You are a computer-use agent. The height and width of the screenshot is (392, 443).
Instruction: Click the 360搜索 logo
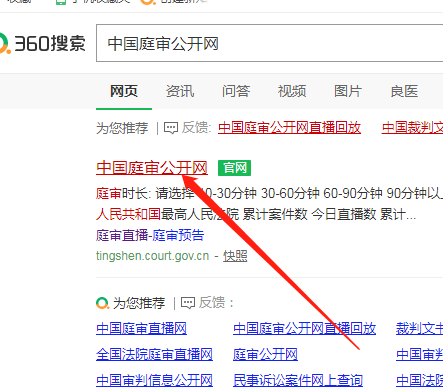point(43,43)
